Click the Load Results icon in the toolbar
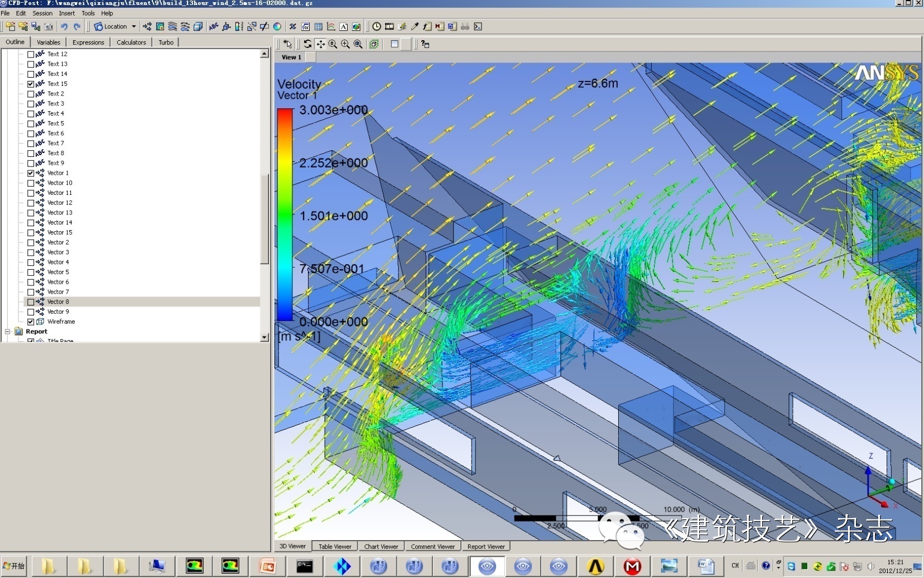 [x=11, y=26]
